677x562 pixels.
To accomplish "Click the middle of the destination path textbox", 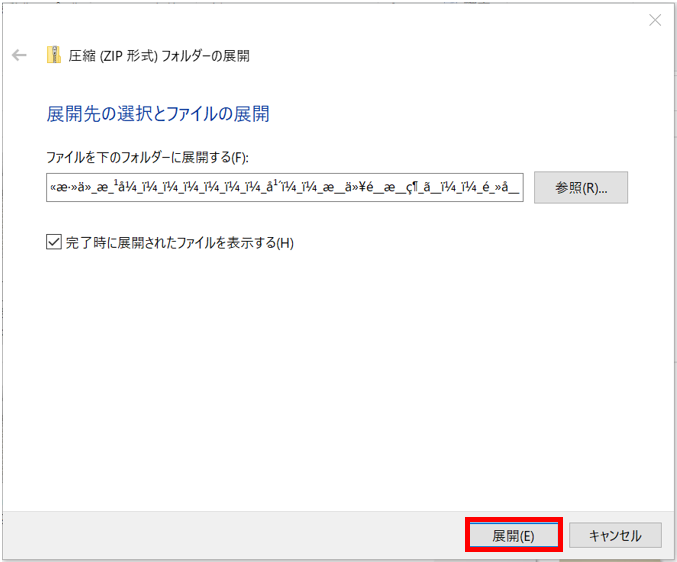I will [x=285, y=187].
